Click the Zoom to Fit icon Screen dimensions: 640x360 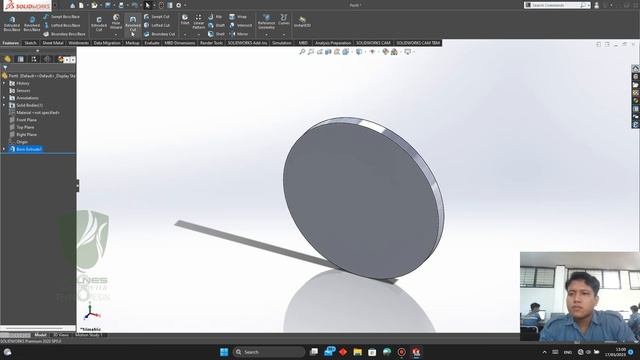[x=302, y=52]
